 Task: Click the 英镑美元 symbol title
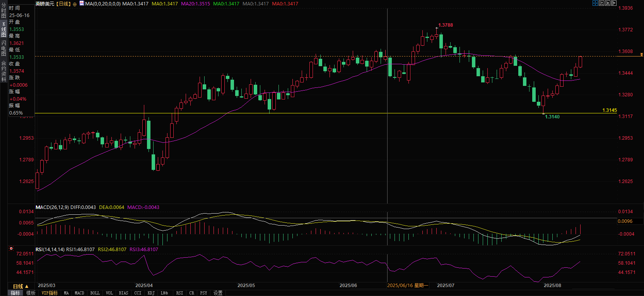tap(45, 3)
